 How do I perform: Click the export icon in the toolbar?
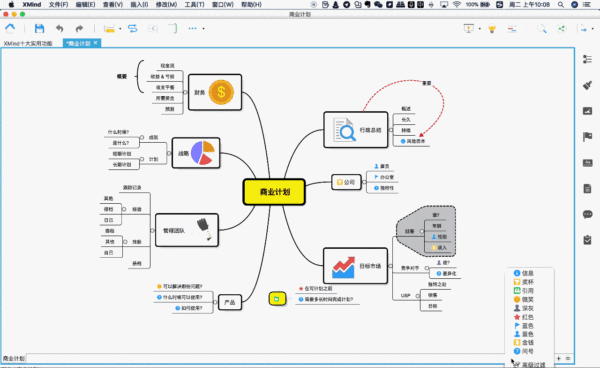583,28
